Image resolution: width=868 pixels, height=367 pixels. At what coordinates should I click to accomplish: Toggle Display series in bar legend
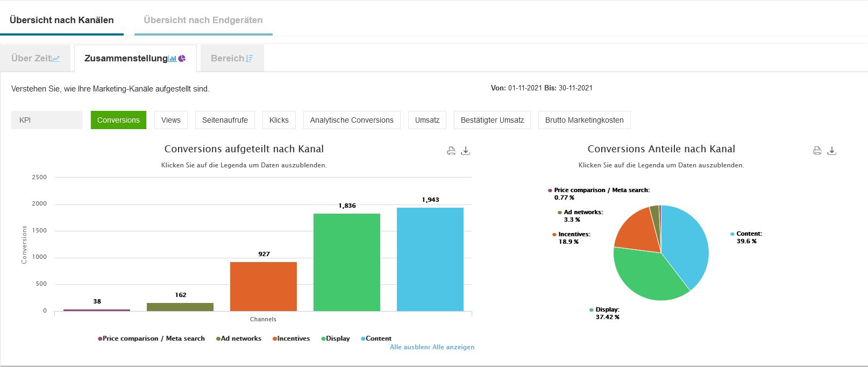(337, 338)
